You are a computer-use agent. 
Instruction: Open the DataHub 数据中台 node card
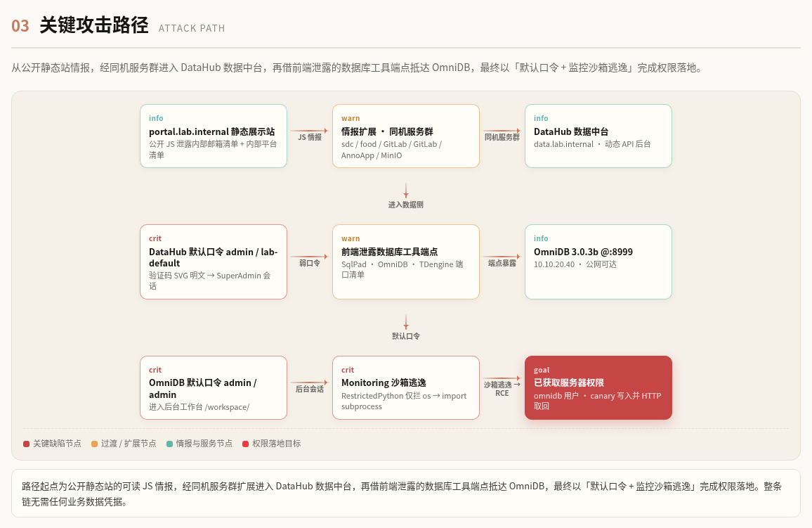pyautogui.click(x=598, y=136)
